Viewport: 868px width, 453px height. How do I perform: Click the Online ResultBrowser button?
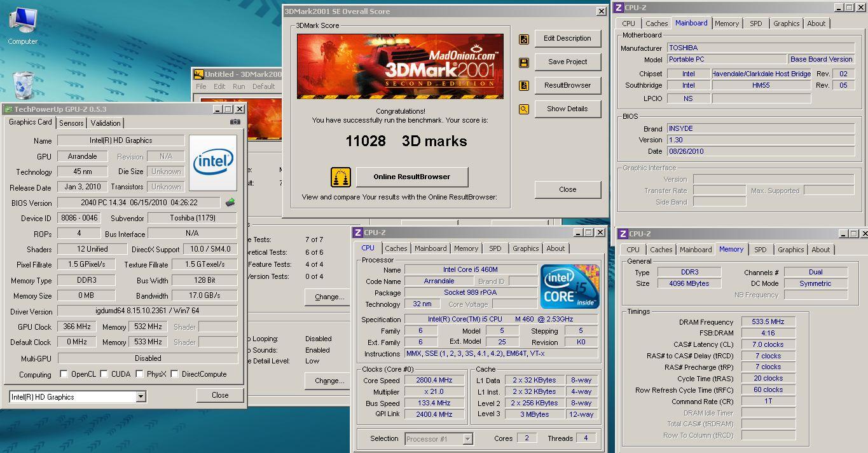[412, 177]
